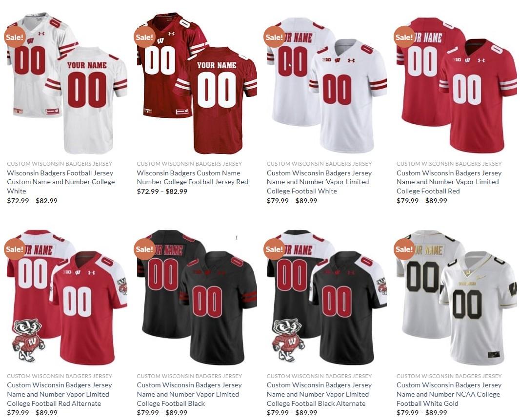Open NCAA College Football White Gold title

449,394
